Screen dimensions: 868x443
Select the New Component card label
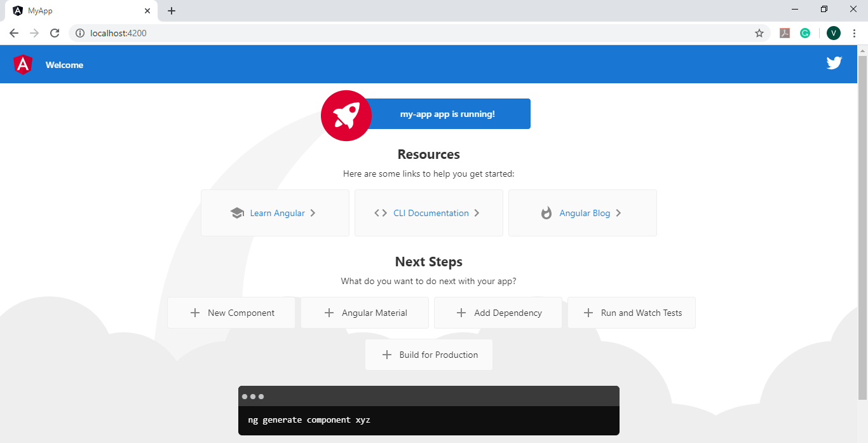click(241, 313)
